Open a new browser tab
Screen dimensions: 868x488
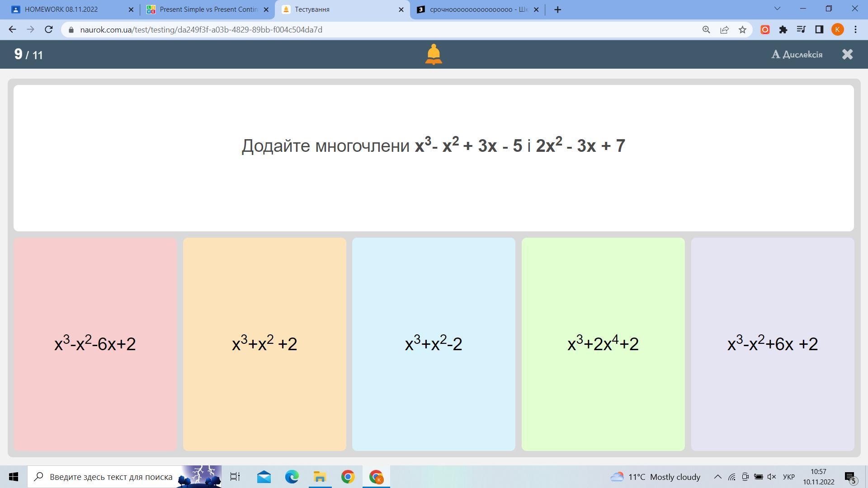[557, 9]
